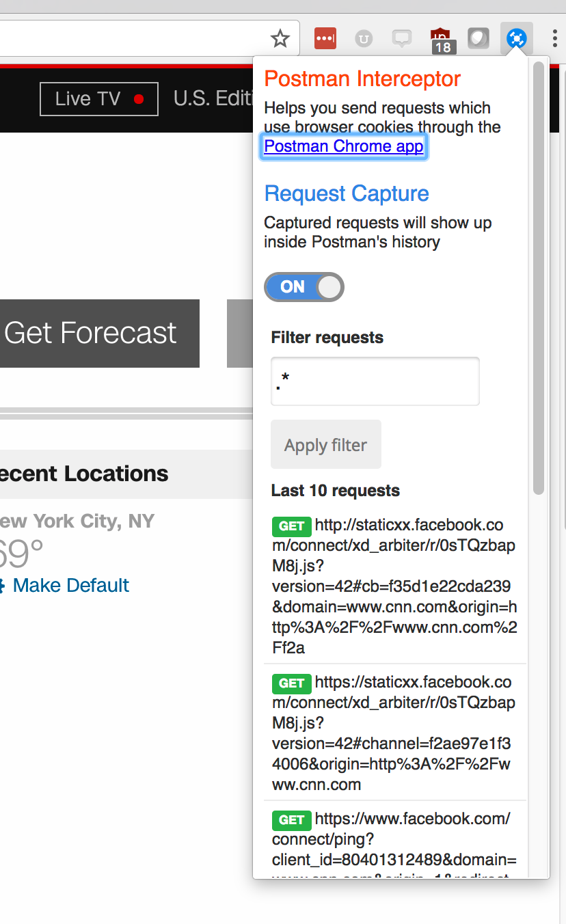Open the Live TV link
Screen dimensions: 566x924
tap(99, 99)
